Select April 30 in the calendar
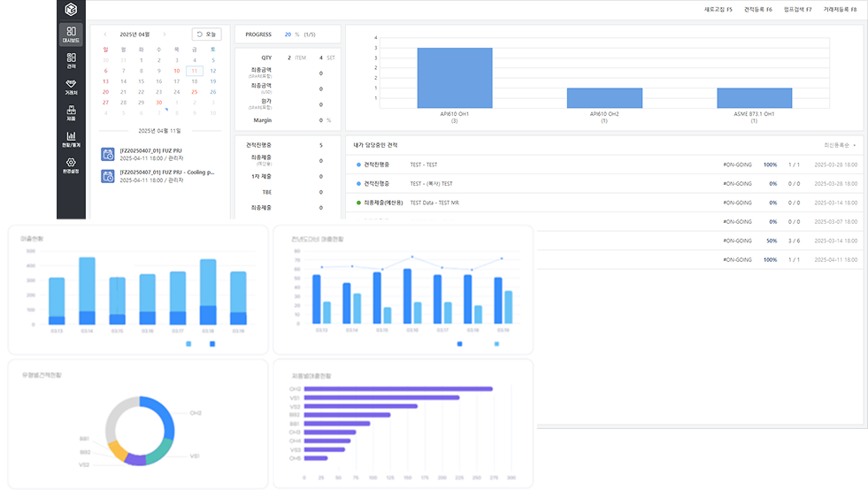Screen dimensions: 868x498 [x=159, y=103]
